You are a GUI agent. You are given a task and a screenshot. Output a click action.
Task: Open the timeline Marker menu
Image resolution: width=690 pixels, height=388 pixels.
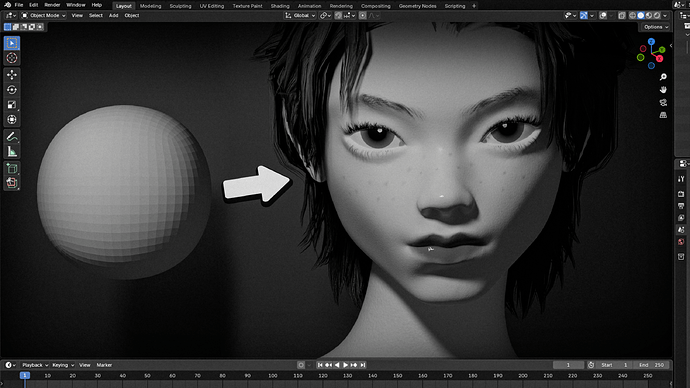[104, 365]
